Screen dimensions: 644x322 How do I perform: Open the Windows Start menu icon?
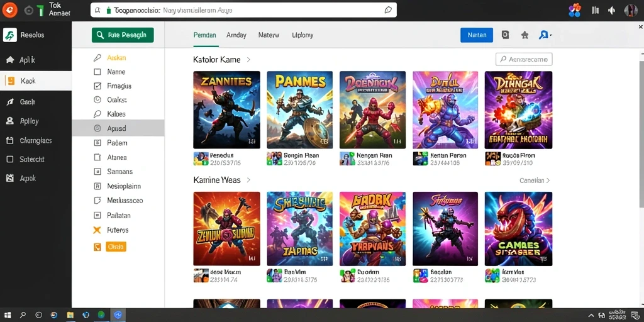click(x=8, y=315)
